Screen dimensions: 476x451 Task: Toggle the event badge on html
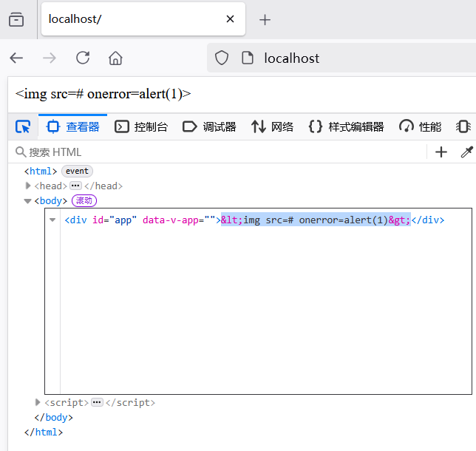(77, 172)
